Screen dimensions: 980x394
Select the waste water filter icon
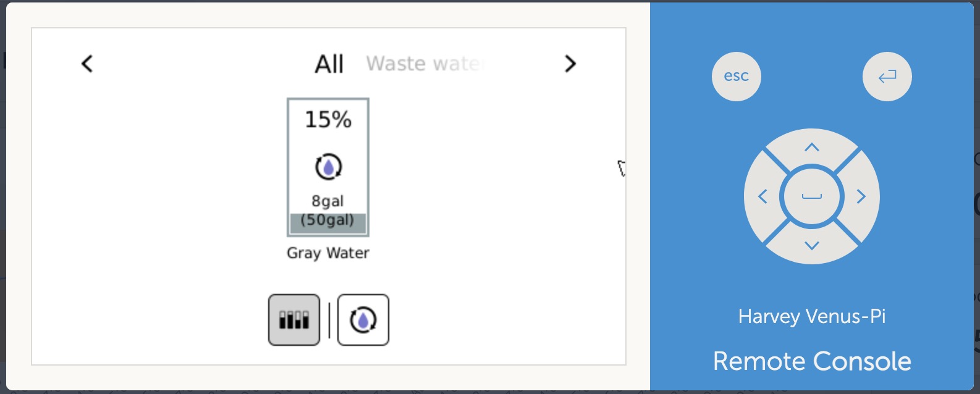363,320
